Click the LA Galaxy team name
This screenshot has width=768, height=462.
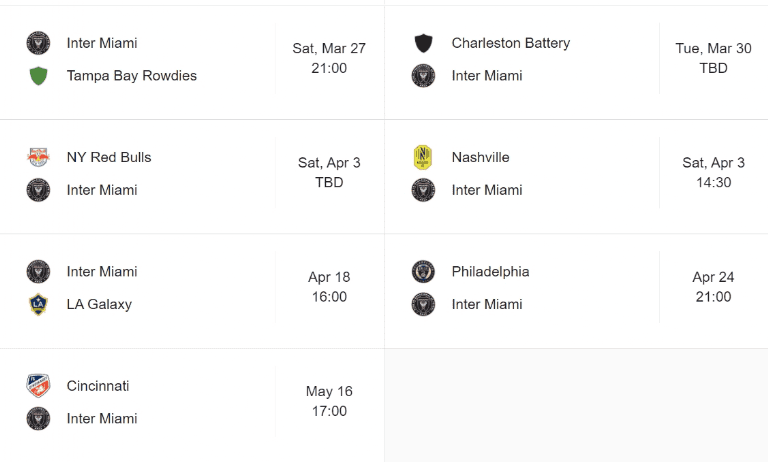click(x=99, y=304)
